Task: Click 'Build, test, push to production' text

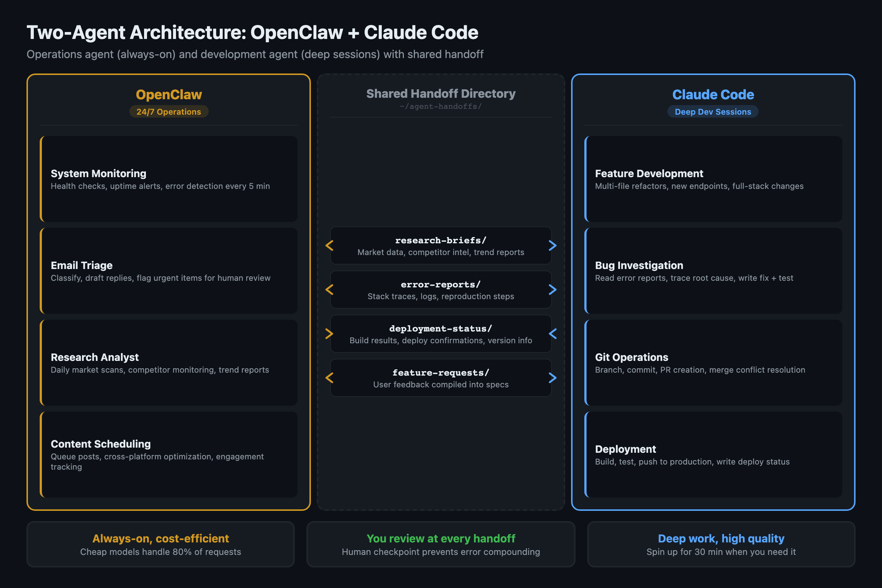Action: tap(692, 462)
